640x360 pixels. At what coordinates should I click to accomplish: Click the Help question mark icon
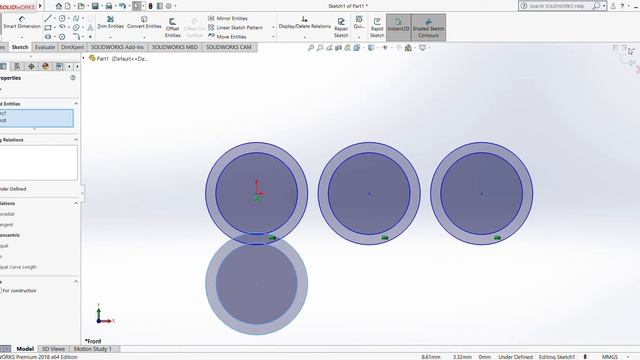[x=622, y=6]
